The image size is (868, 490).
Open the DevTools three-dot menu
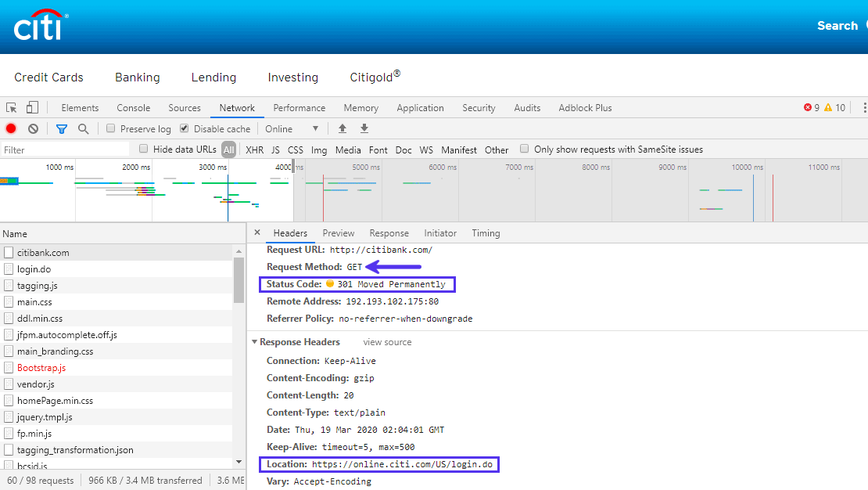coord(863,107)
